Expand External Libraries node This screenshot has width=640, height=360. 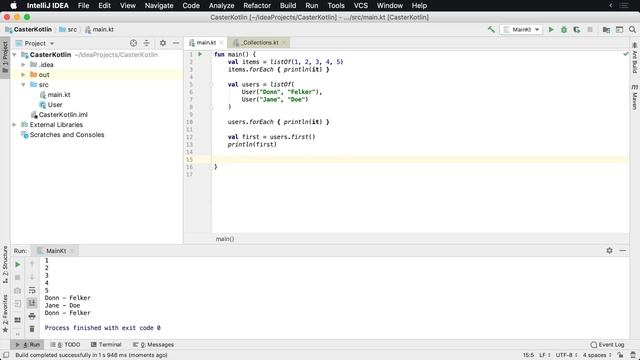[x=15, y=124]
